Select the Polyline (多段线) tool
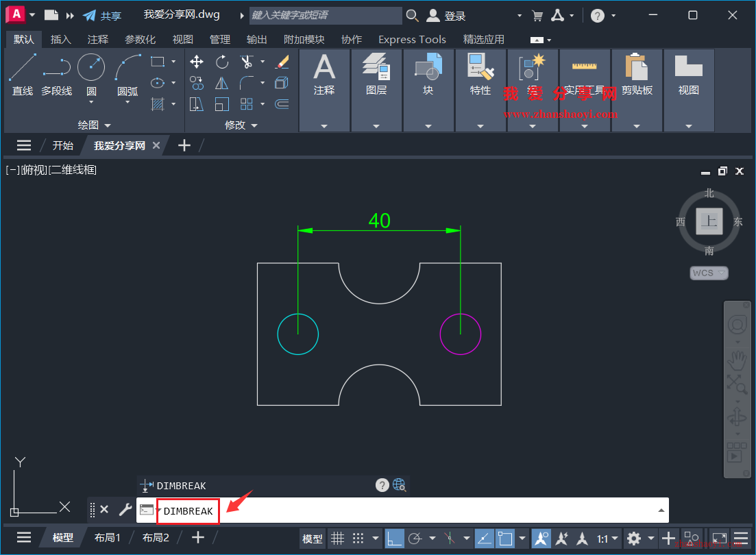Screen dimensions: 756x555 [56, 75]
